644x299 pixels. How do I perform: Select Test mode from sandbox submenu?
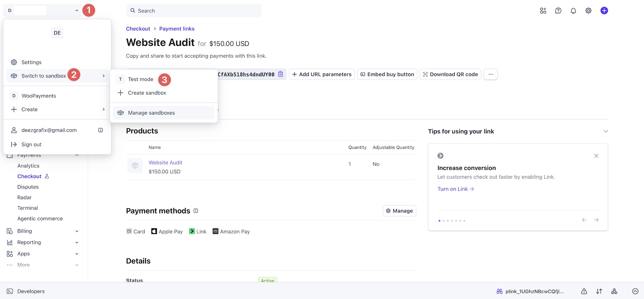coord(164,79)
